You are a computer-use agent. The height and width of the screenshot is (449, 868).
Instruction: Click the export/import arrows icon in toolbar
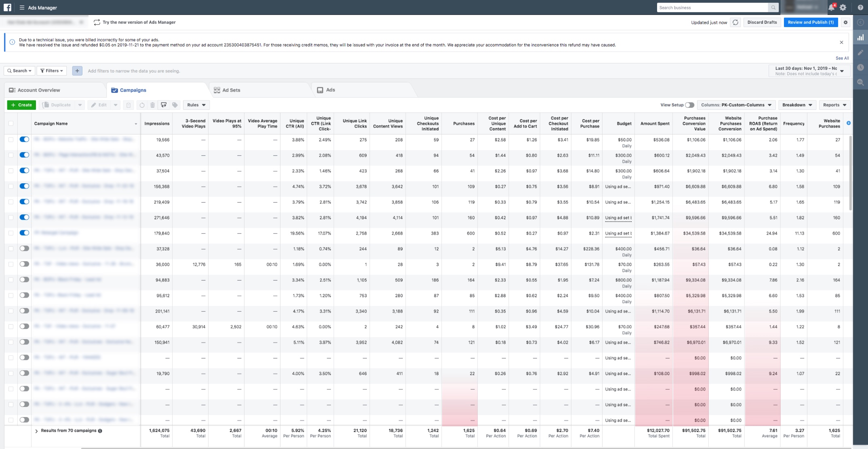(x=164, y=105)
